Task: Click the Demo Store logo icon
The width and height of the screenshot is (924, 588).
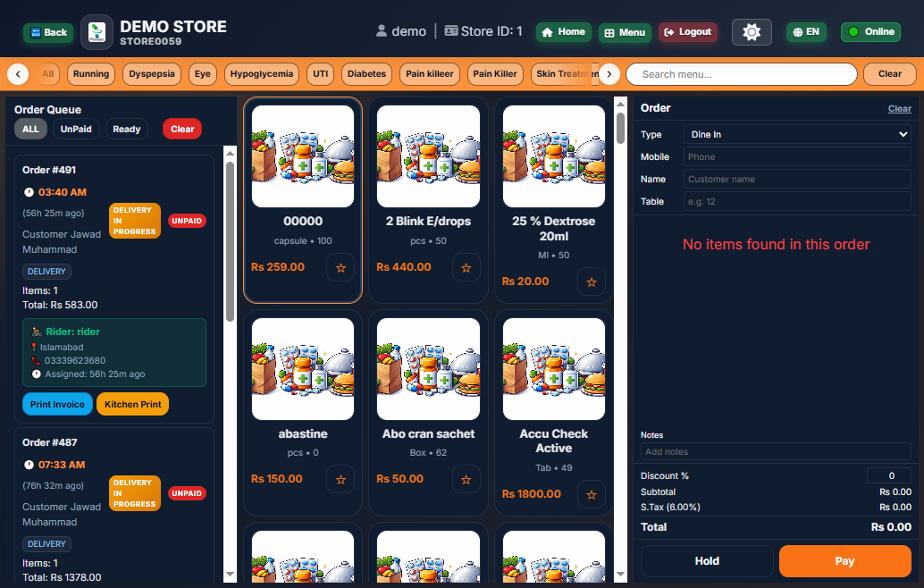Action: [x=97, y=32]
